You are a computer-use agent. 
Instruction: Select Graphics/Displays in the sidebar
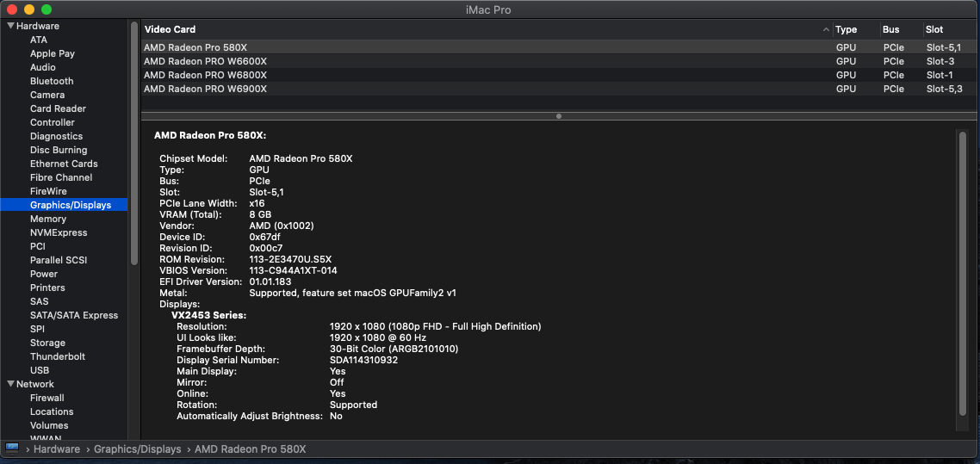pyautogui.click(x=64, y=205)
